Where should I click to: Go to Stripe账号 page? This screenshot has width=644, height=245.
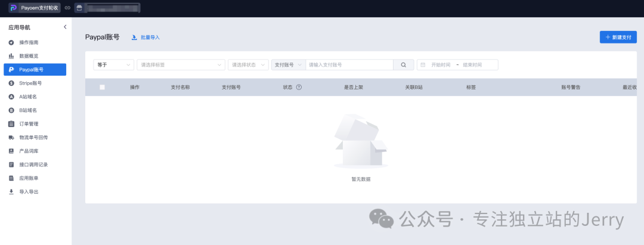[35, 83]
